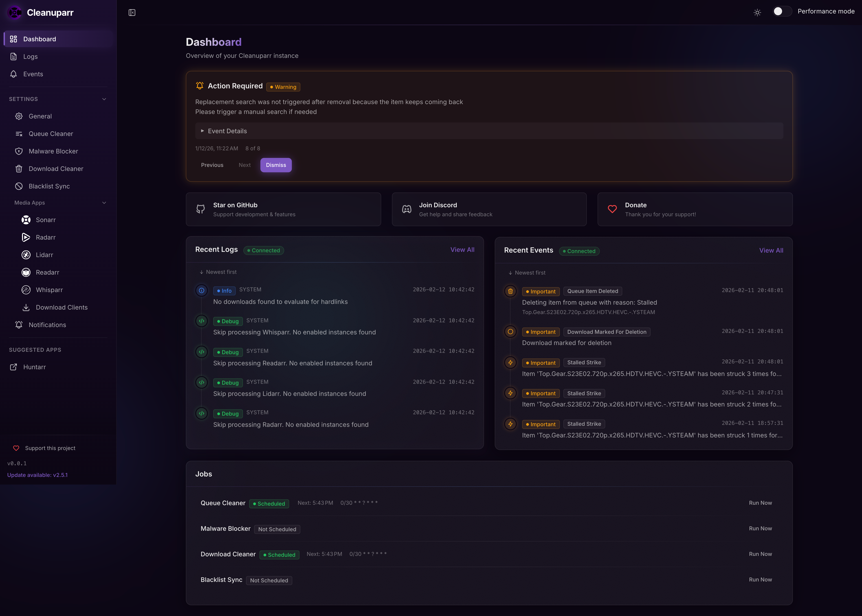This screenshot has width=862, height=616.
Task: Open Huntarr external link icon
Action: pyautogui.click(x=13, y=367)
